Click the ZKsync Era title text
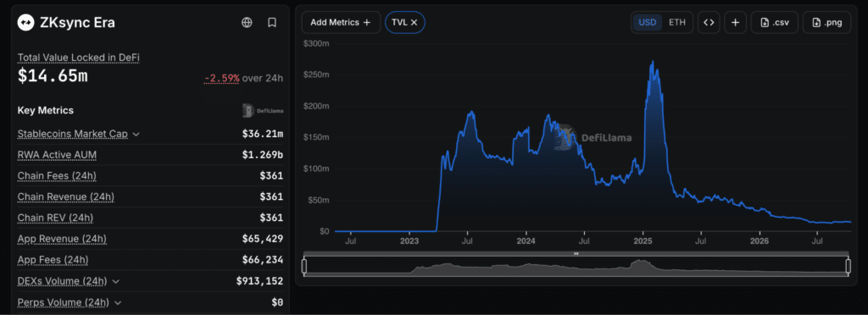The image size is (868, 315). (x=77, y=22)
